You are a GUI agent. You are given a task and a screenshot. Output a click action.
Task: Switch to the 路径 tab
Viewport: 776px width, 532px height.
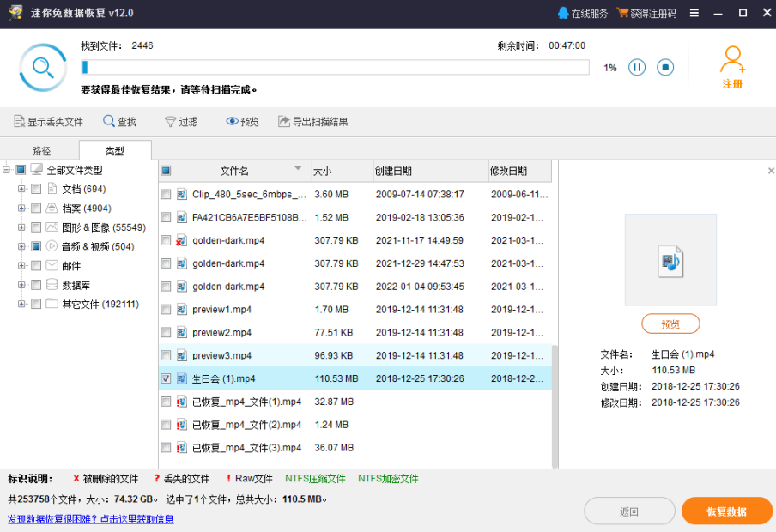41,150
